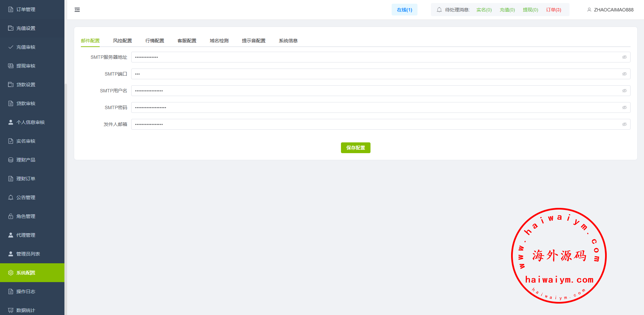Open the 域名检测 tab
The width and height of the screenshot is (644, 315).
[219, 41]
